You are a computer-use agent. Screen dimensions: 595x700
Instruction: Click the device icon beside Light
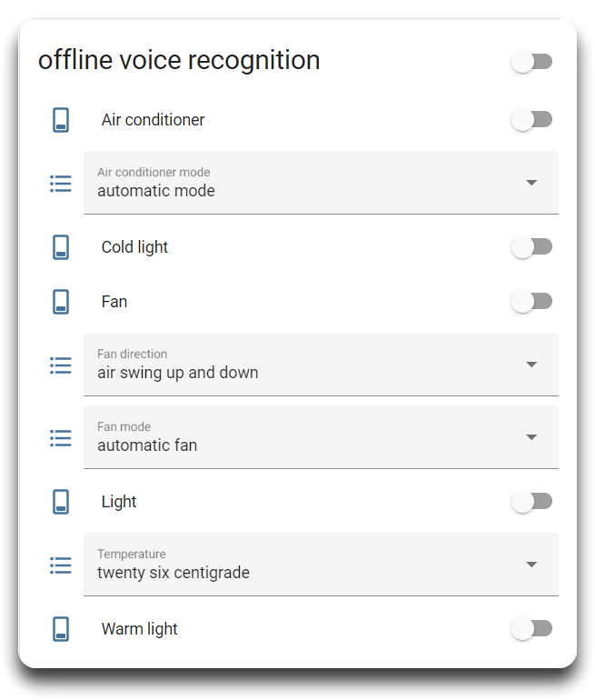61,501
